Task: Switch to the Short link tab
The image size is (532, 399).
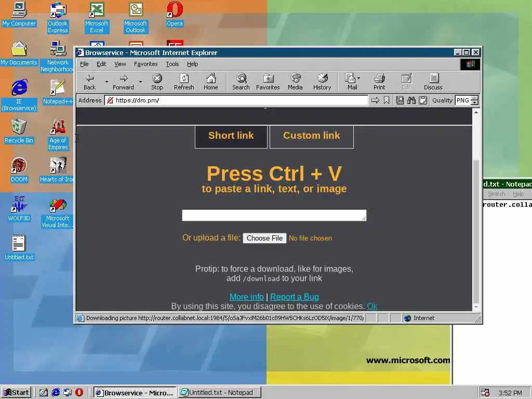Action: (x=231, y=137)
